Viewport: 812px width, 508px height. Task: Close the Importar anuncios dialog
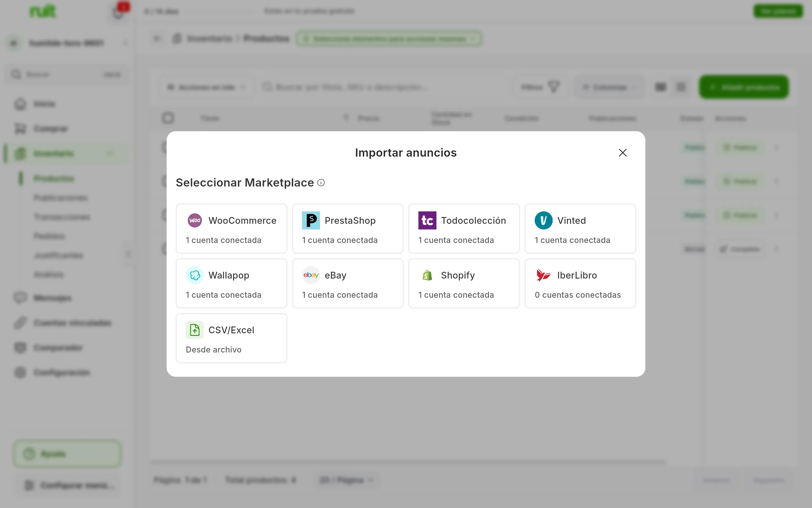[x=623, y=153]
